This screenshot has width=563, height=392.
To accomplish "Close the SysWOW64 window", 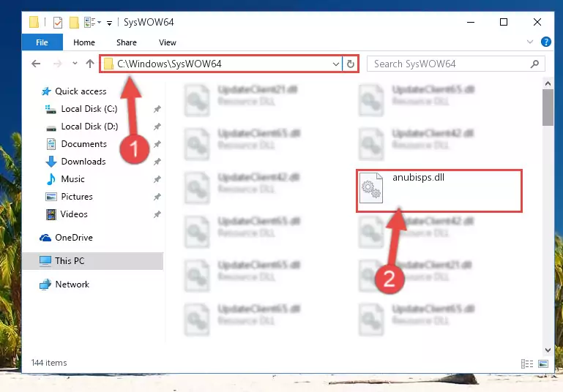I will tap(537, 22).
